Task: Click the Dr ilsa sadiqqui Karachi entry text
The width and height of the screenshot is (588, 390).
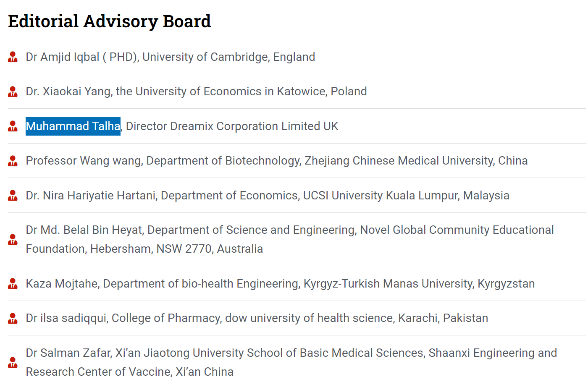Action: (x=257, y=318)
